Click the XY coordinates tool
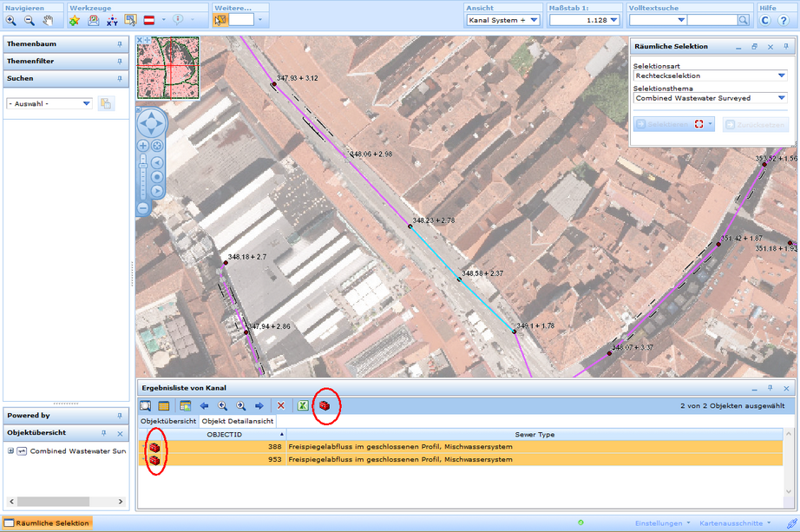Screen dimensions: 800x532 [x=112, y=20]
